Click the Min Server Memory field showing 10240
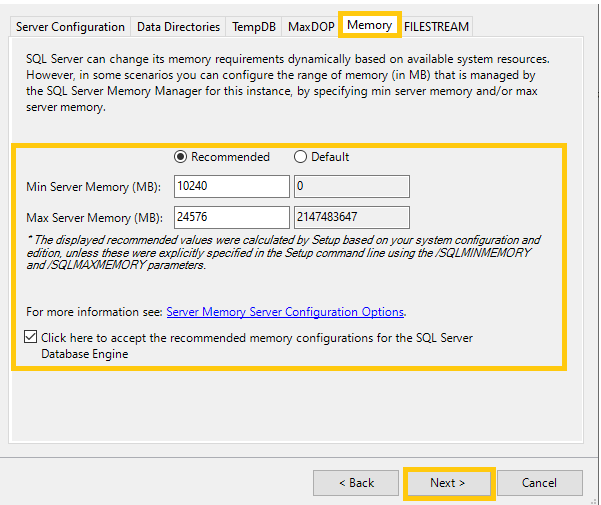Image resolution: width=601 pixels, height=505 pixels. pyautogui.click(x=230, y=186)
